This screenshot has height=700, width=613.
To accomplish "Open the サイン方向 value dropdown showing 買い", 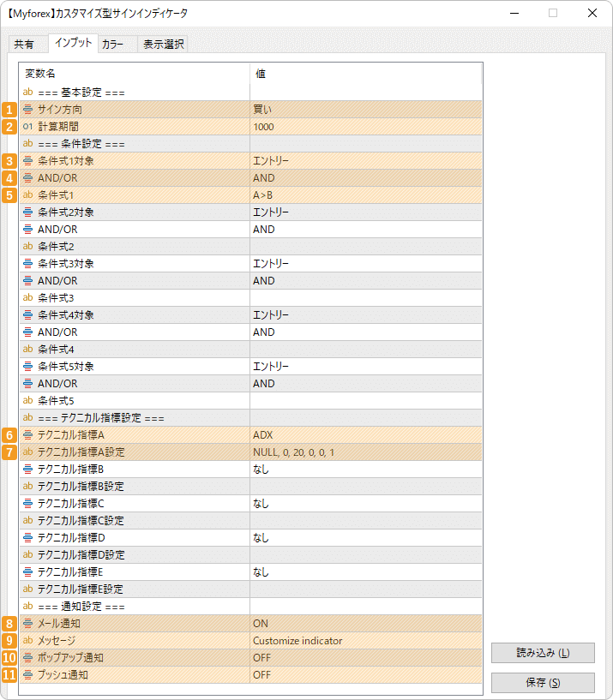I will [365, 110].
